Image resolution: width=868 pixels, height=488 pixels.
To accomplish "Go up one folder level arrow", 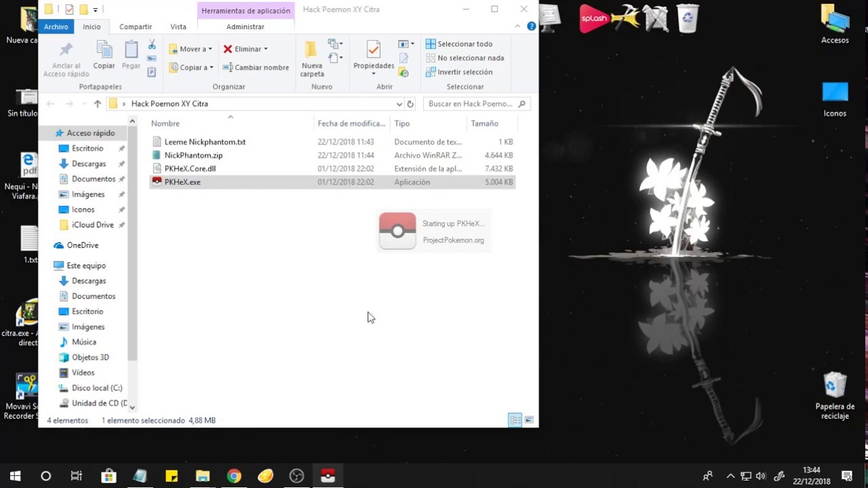I will pos(98,104).
